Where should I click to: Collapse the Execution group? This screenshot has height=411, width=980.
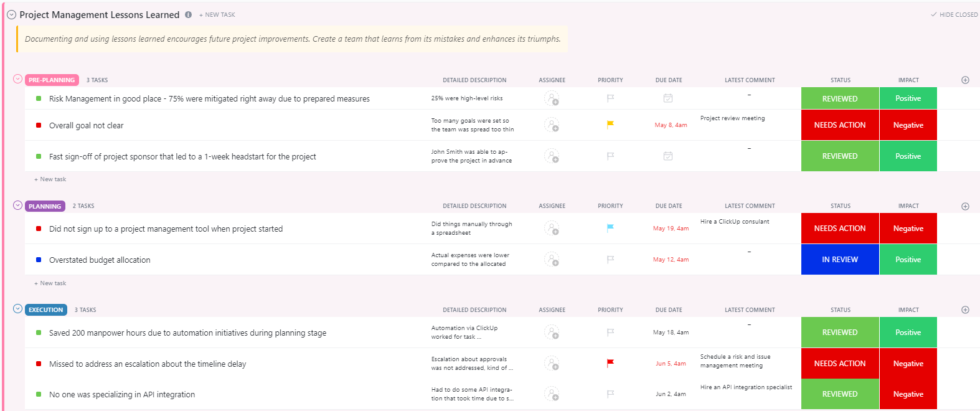click(17, 309)
